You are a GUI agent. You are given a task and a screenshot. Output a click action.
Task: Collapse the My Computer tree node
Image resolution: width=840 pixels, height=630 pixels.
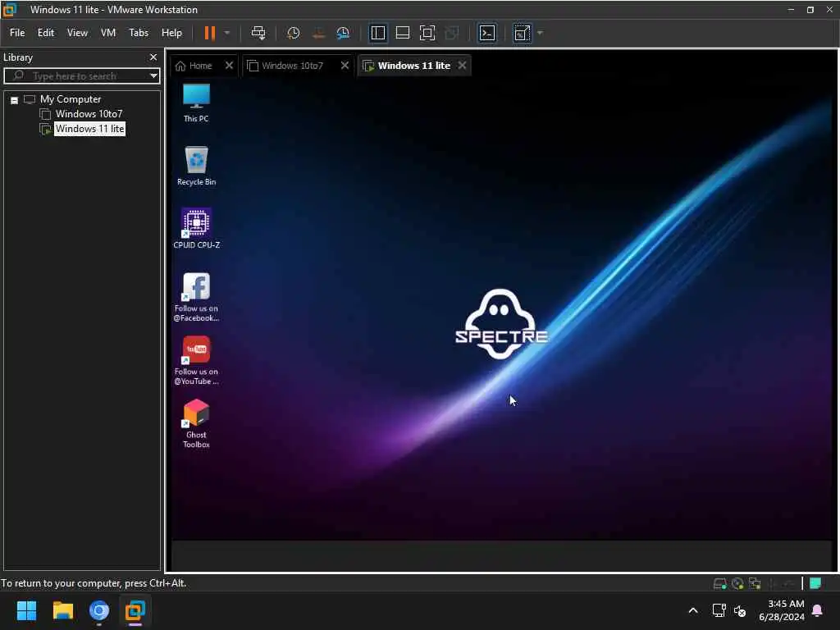[x=15, y=99]
